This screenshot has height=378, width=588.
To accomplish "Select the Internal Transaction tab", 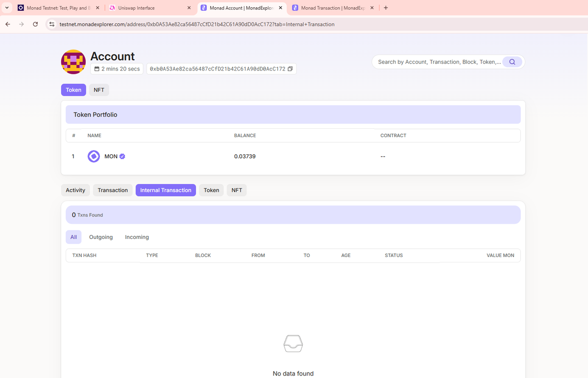I will click(x=166, y=190).
